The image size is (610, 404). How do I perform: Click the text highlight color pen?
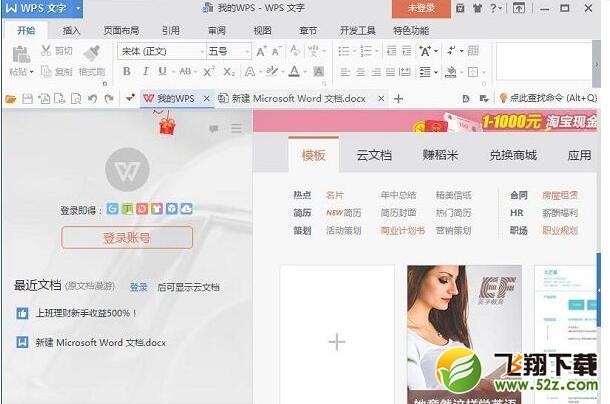pyautogui.click(x=272, y=71)
